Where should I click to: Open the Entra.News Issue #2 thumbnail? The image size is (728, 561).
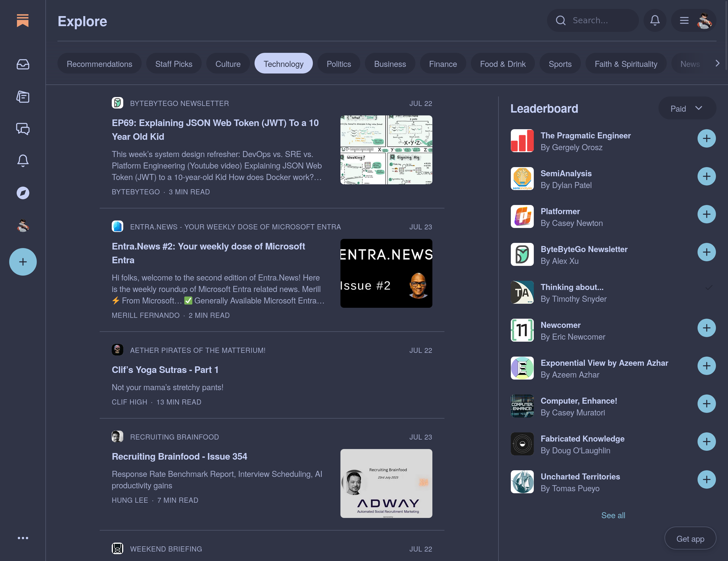pyautogui.click(x=386, y=273)
